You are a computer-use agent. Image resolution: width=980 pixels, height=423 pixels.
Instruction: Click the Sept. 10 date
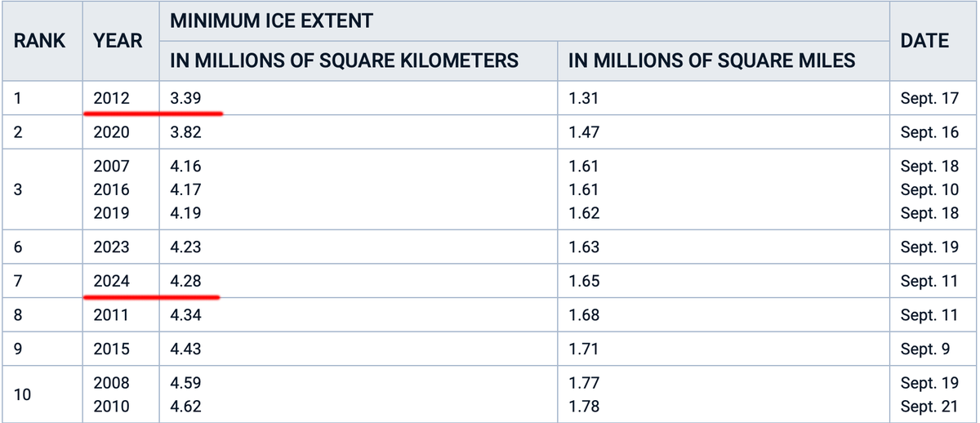[929, 189]
